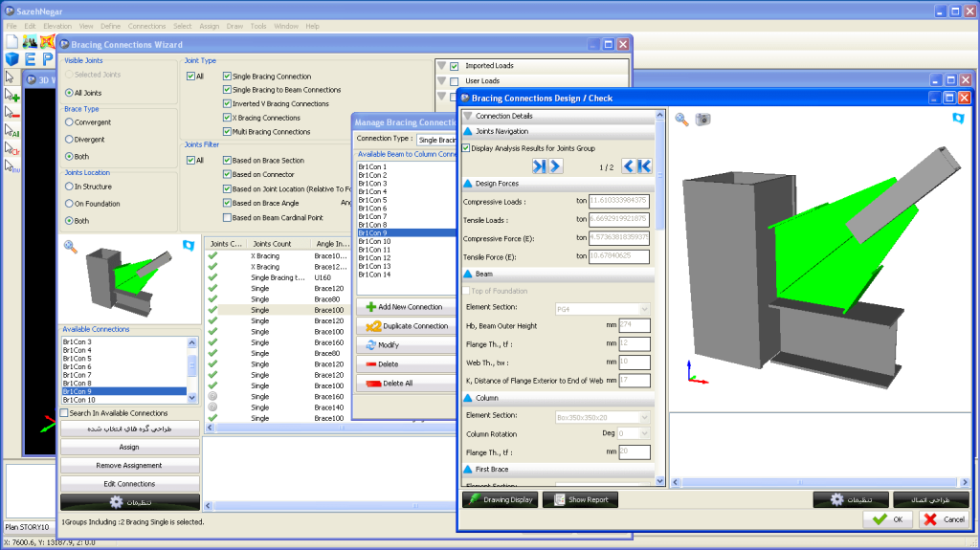Click the zoom magnifier in the 3D design view
The image size is (980, 550).
(x=682, y=119)
